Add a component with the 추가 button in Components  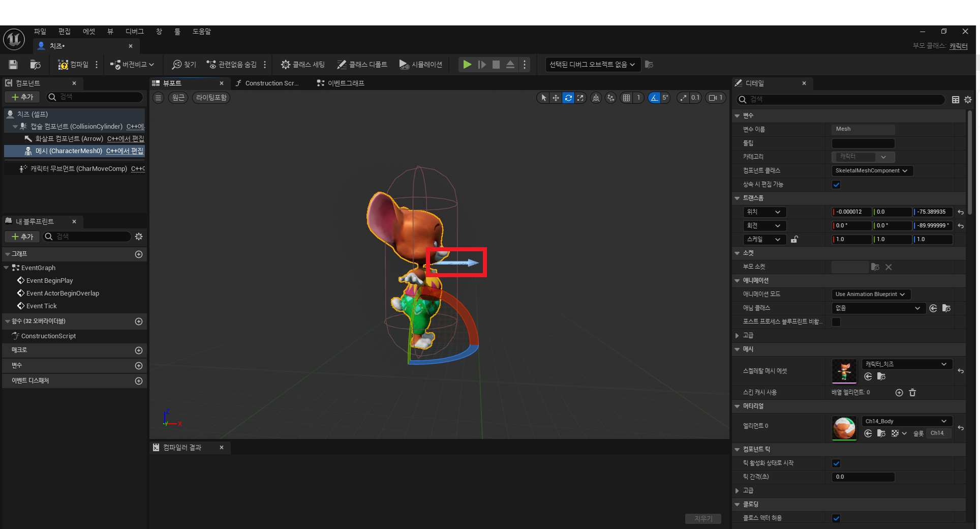point(22,97)
